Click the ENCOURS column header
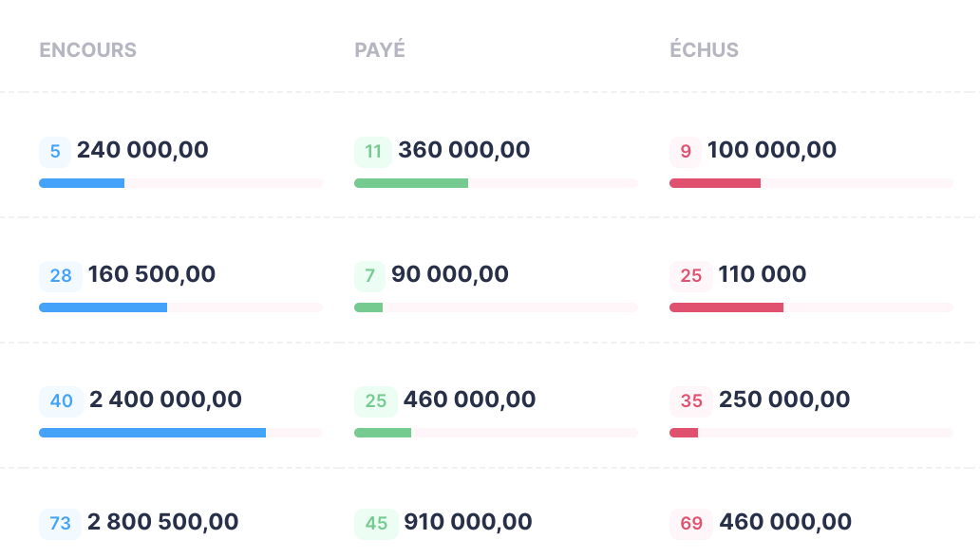 tap(87, 50)
